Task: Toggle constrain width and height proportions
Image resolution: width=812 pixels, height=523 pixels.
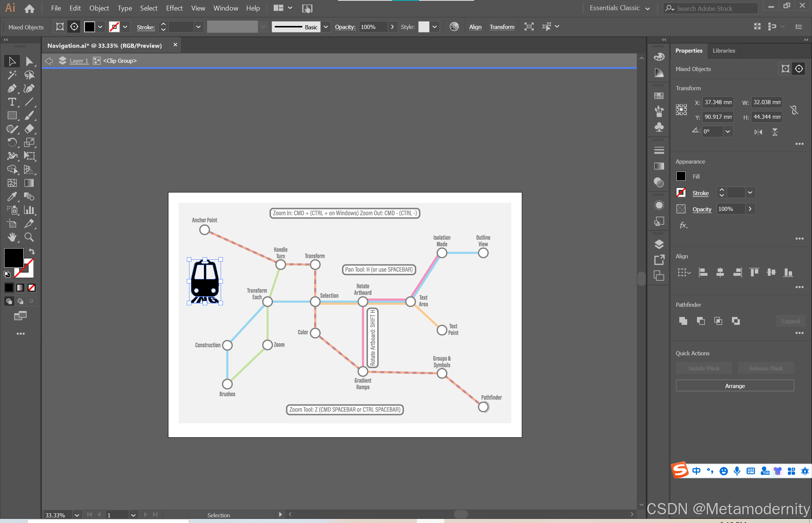Action: [794, 110]
